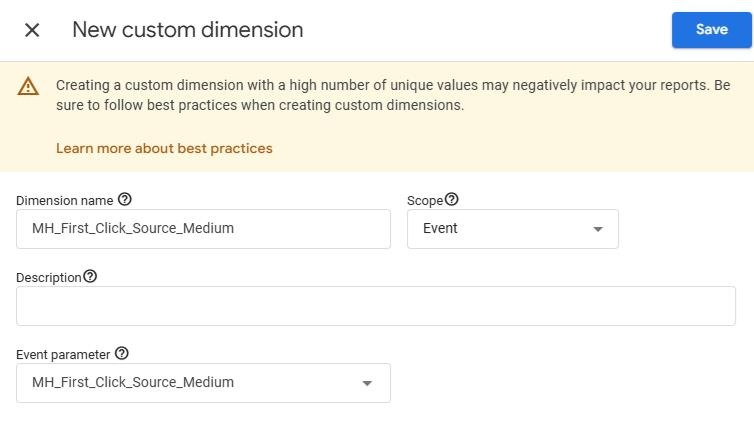Click the help icon beside Dimension name
Screen dimensions: 754x424
[x=125, y=200]
